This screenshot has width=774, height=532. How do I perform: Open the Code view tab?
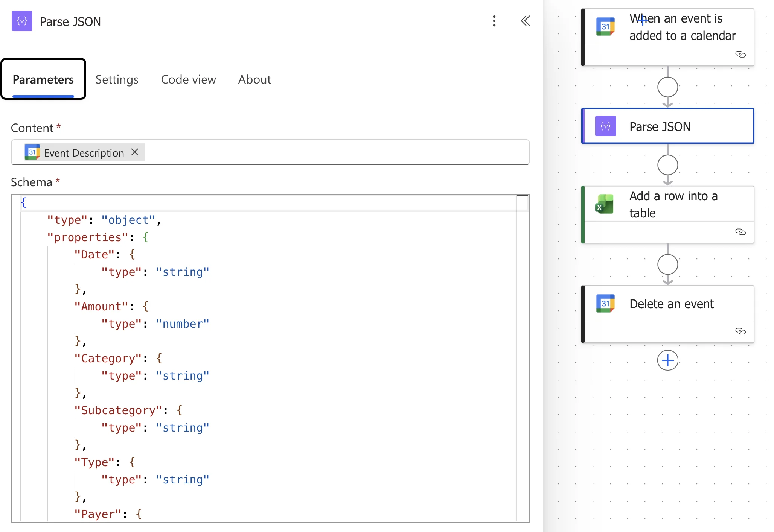(189, 79)
